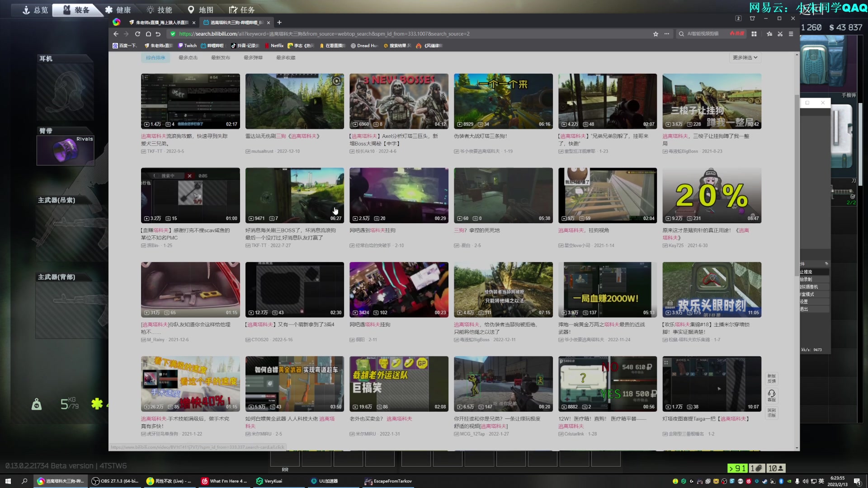Bookmark this page with the star icon
The width and height of the screenshot is (868, 488).
656,34
